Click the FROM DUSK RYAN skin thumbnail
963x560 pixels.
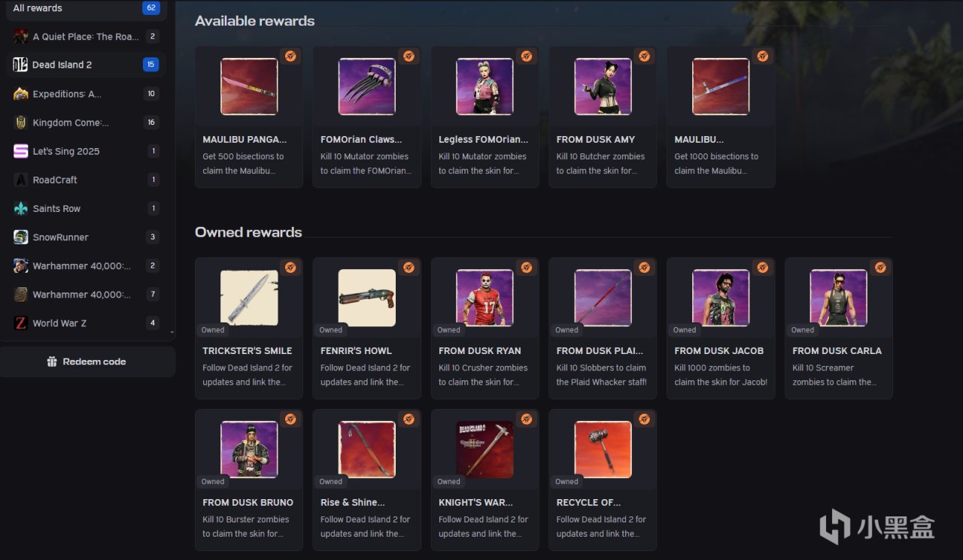pyautogui.click(x=485, y=298)
